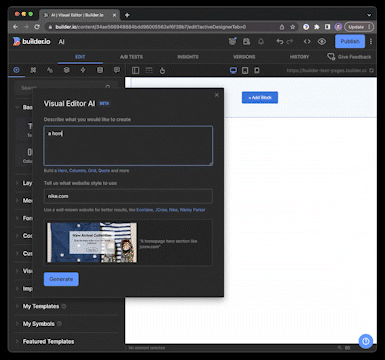Open the Layers stack icon tab

[x=66, y=70]
